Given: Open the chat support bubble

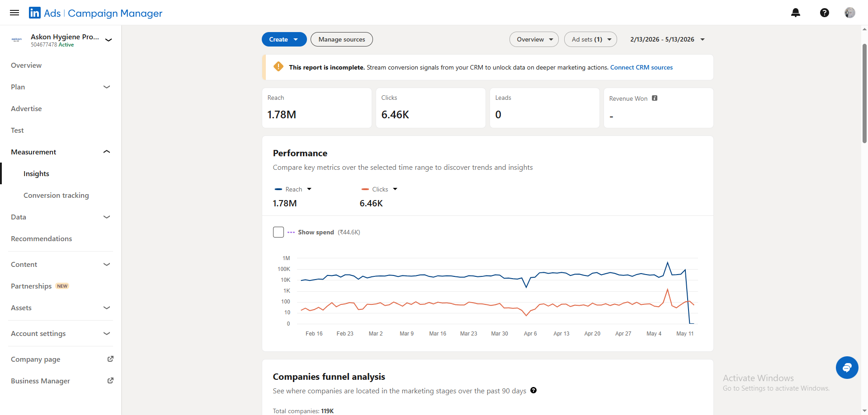Looking at the screenshot, I should (847, 368).
